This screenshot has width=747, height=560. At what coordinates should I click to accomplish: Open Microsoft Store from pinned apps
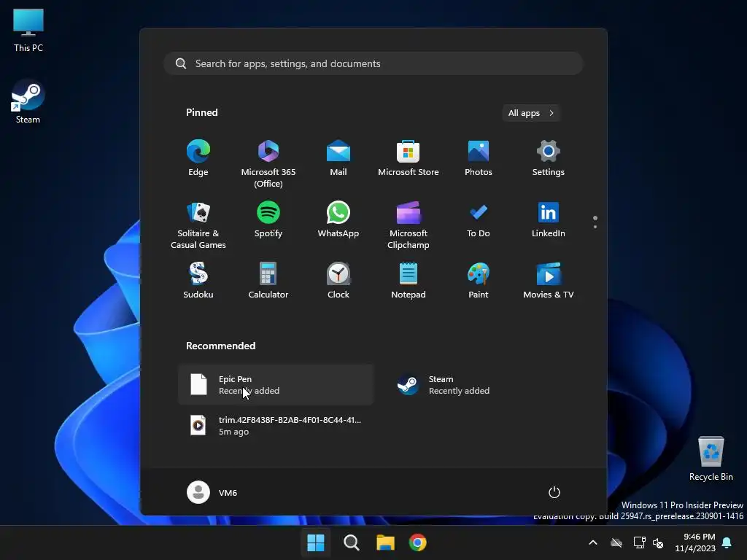pos(409,158)
